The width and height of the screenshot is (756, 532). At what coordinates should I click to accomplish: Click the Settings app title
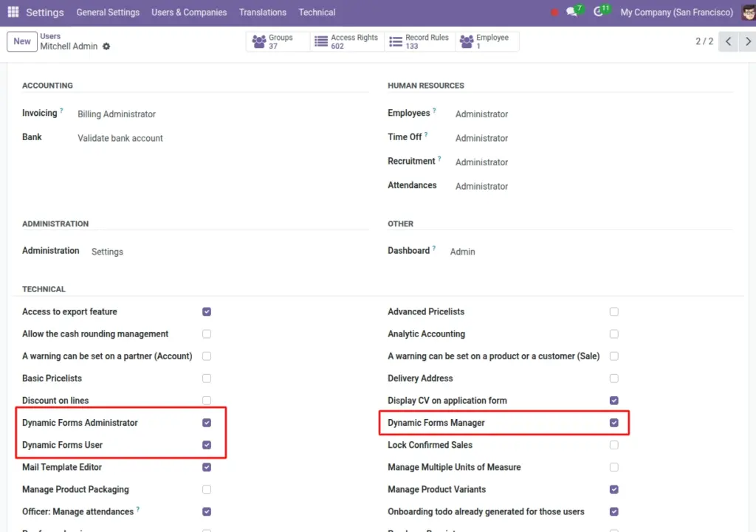tap(45, 12)
